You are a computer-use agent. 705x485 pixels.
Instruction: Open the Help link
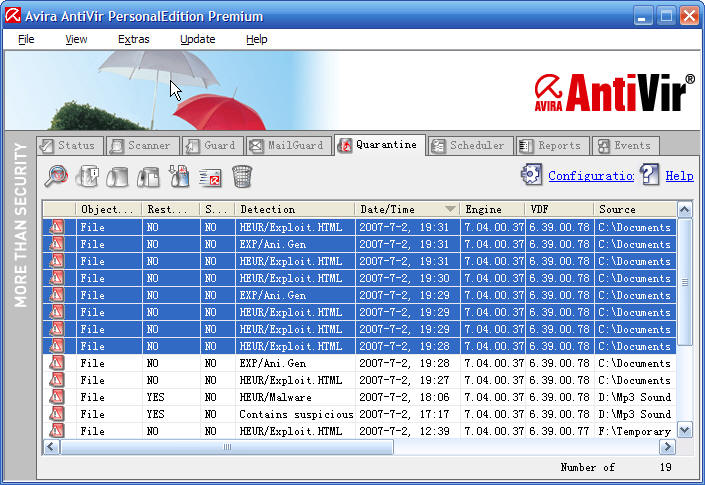(679, 176)
